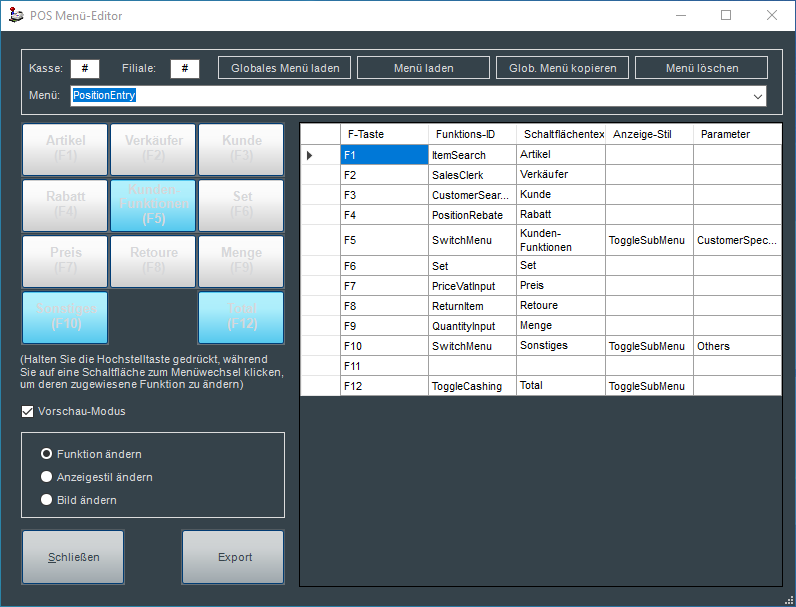The image size is (796, 607).
Task: Enable or disable Vorschau-Modus checkbox
Action: click(28, 411)
